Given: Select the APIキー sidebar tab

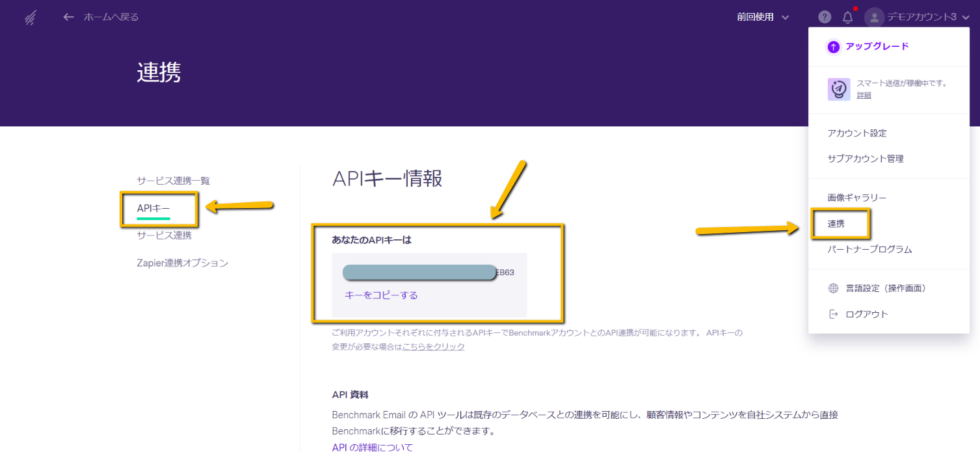Looking at the screenshot, I should pyautogui.click(x=153, y=209).
